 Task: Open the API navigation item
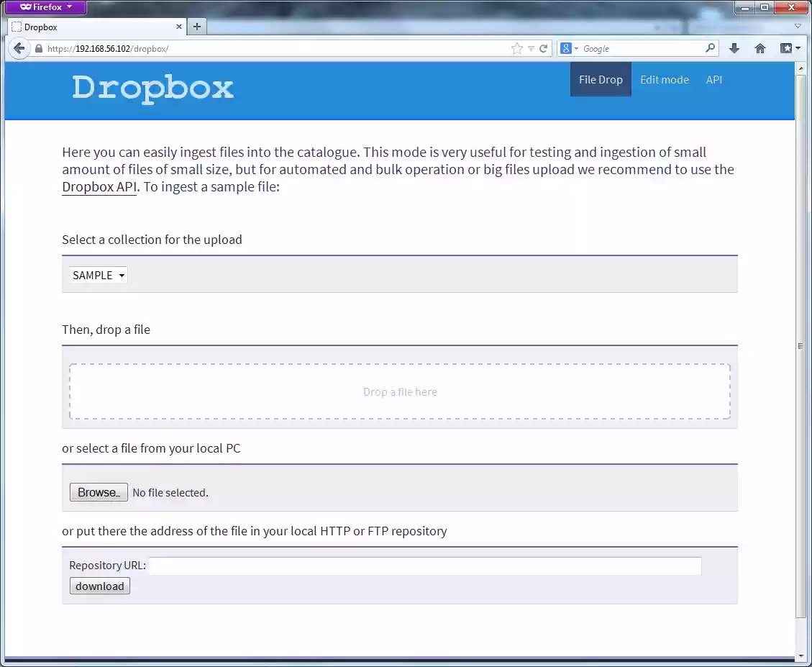713,80
